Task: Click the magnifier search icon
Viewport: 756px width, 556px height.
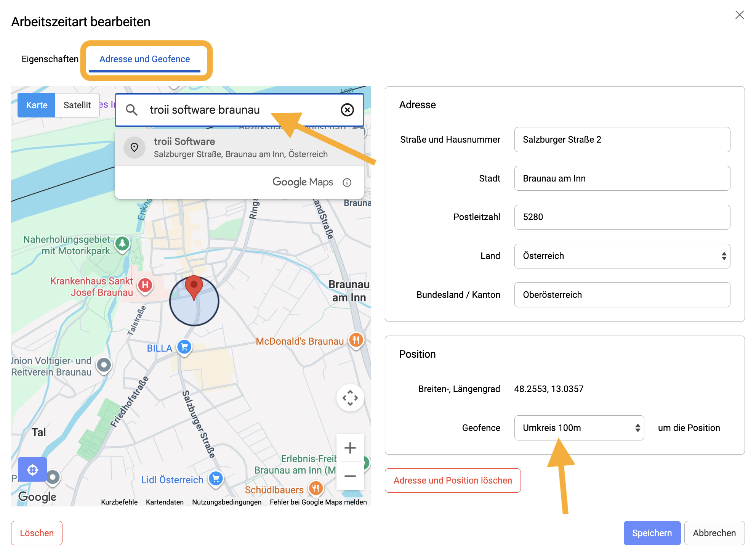Action: pyautogui.click(x=132, y=110)
